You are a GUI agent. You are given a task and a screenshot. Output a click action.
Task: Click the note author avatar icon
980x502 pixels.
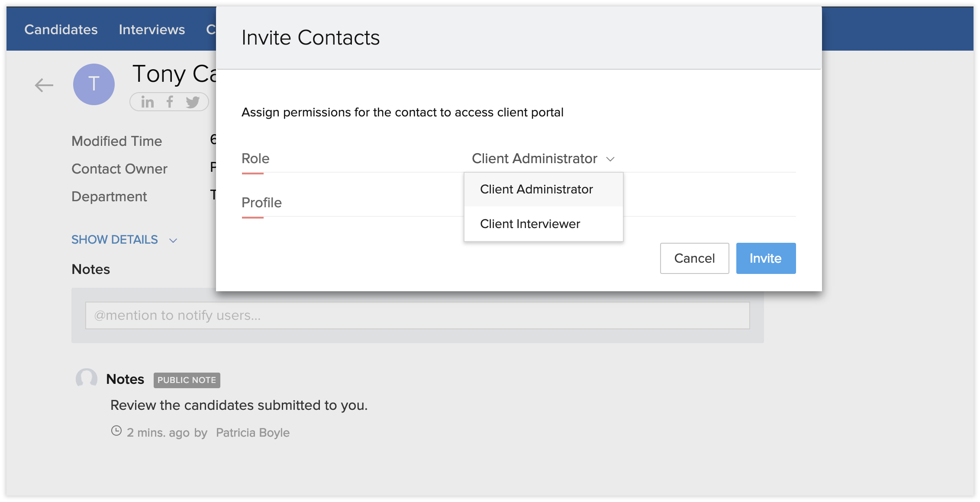pyautogui.click(x=87, y=379)
